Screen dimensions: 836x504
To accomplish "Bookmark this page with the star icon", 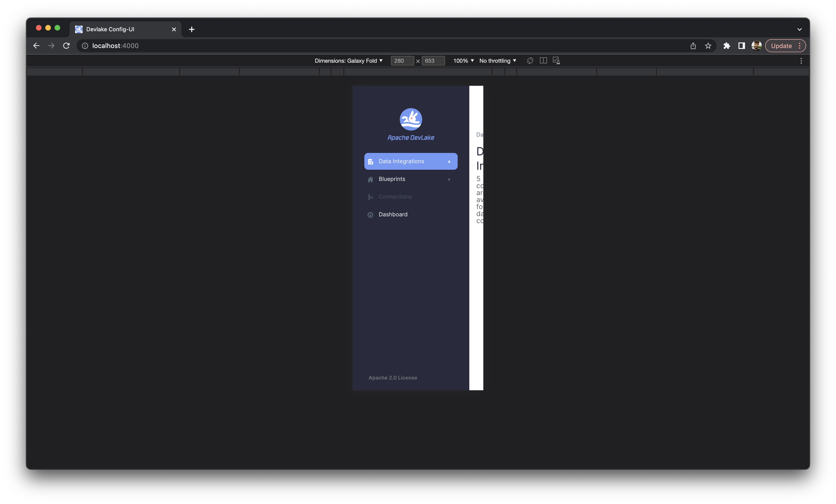I will pyautogui.click(x=708, y=46).
